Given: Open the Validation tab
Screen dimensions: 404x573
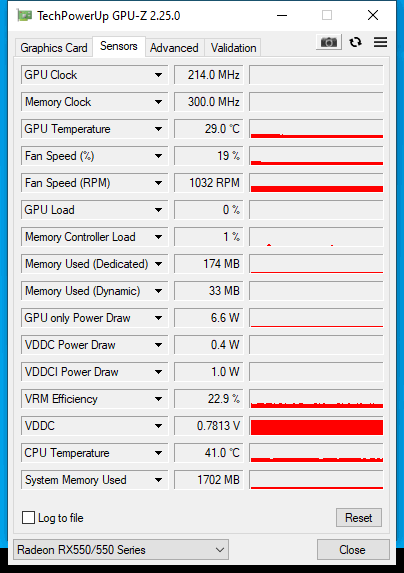Looking at the screenshot, I should [233, 48].
